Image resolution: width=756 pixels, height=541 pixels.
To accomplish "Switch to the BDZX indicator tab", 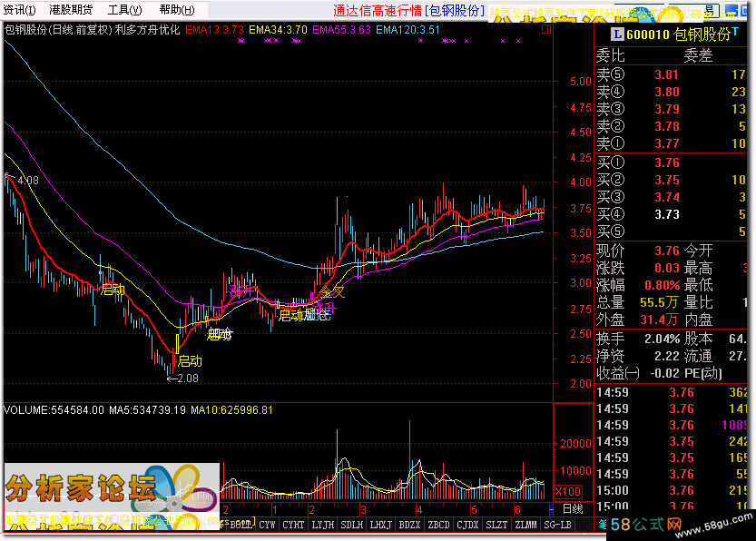I will click(409, 525).
